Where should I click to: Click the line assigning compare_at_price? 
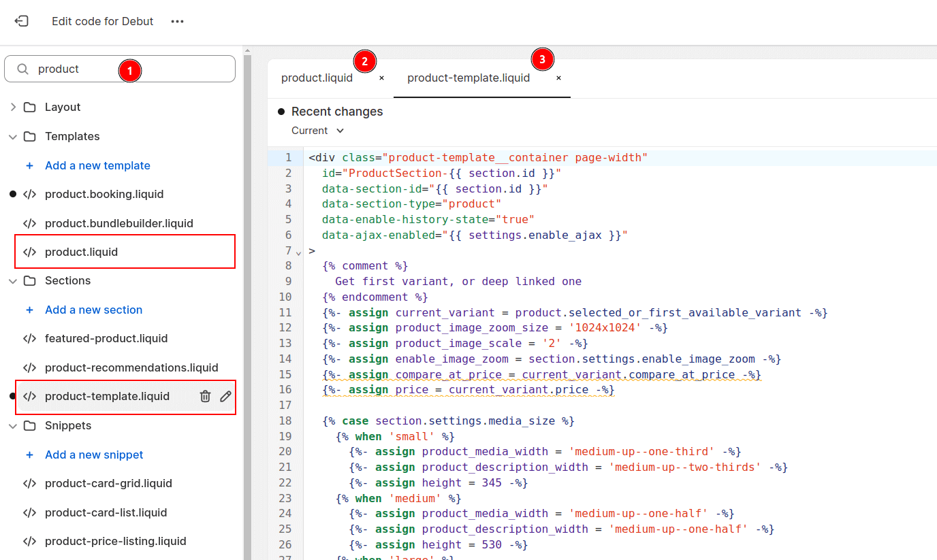tap(541, 374)
